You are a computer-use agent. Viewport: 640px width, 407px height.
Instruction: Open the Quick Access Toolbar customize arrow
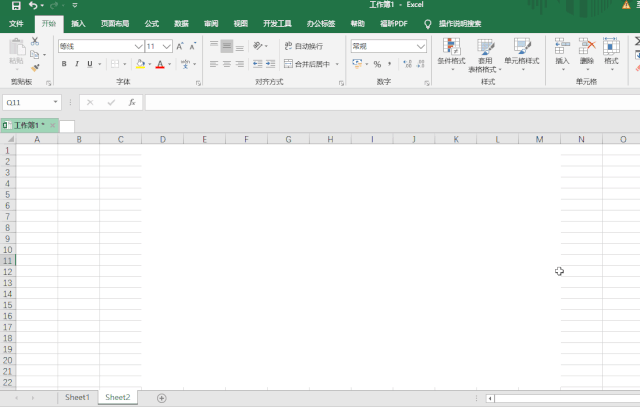(75, 6)
